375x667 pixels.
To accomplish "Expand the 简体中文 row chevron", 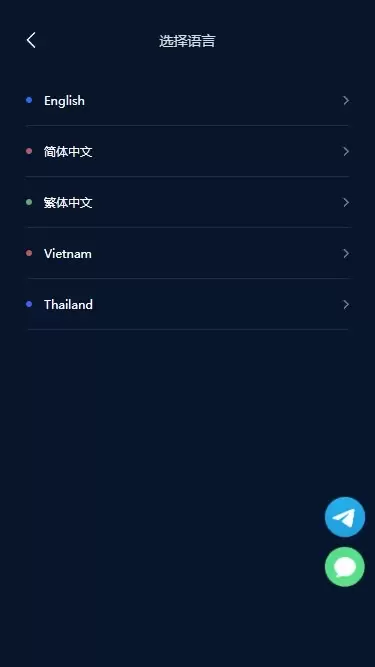I will [x=346, y=151].
